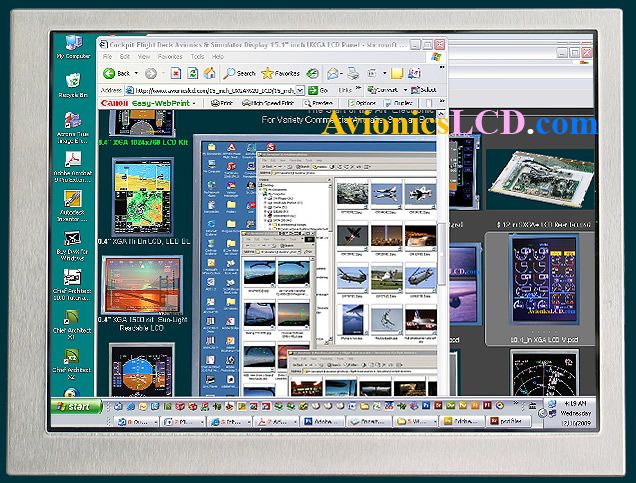Open the Tools menu
The width and height of the screenshot is (636, 483).
(197, 57)
